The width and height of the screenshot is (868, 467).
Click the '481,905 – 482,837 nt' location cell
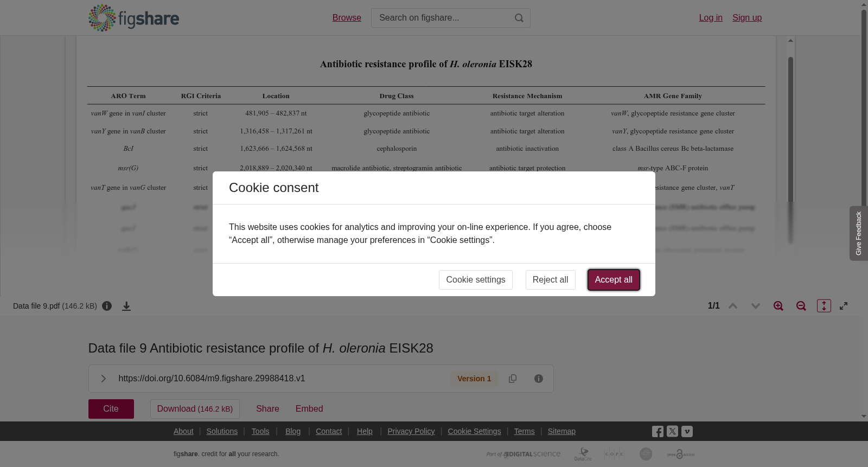pyautogui.click(x=276, y=113)
